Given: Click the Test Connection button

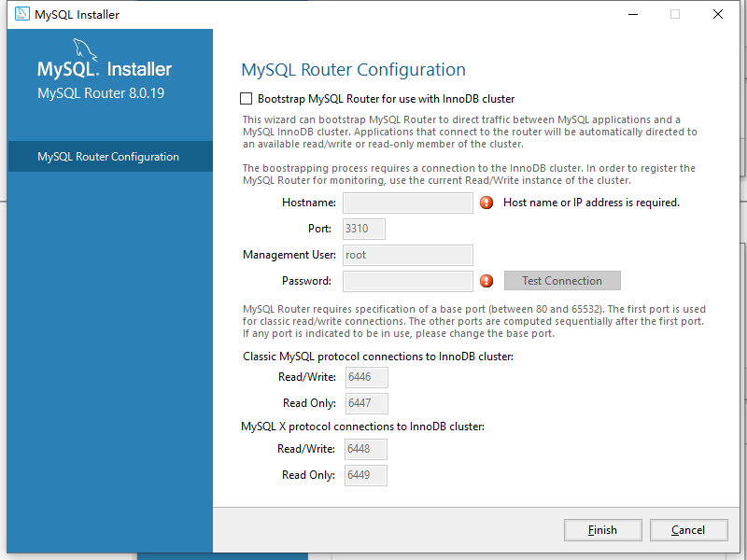Looking at the screenshot, I should [562, 281].
